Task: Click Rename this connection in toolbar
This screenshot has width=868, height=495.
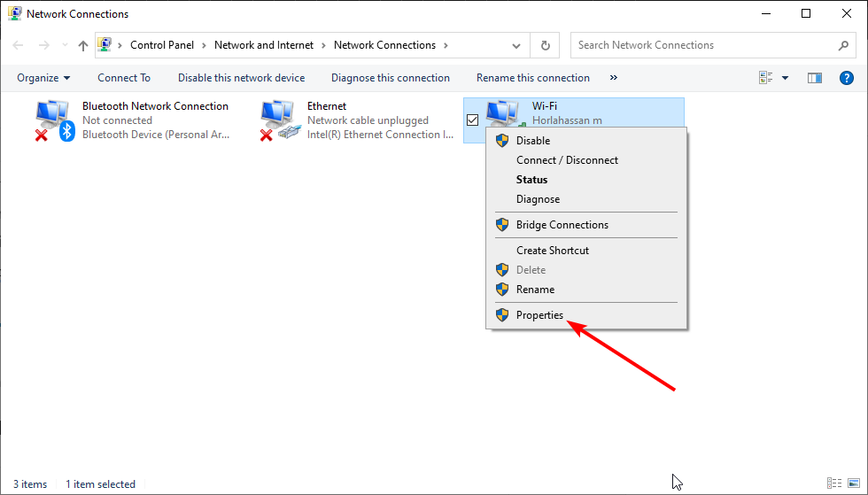Action: (x=533, y=78)
